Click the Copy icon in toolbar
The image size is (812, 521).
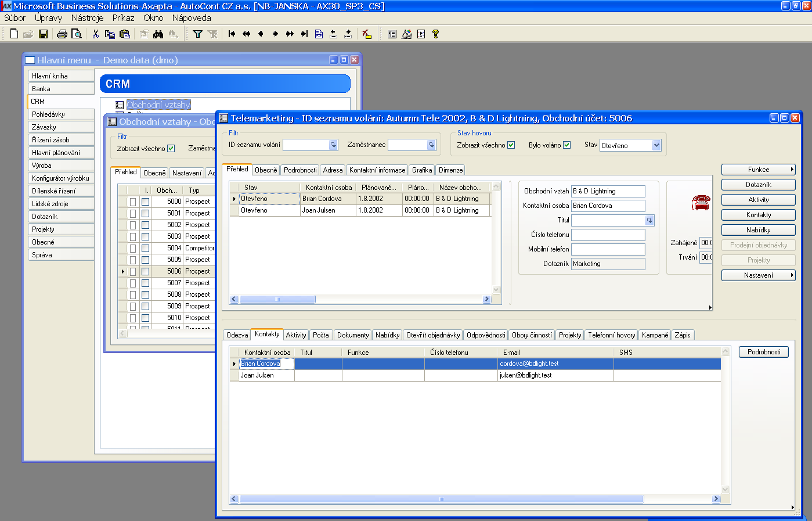click(110, 34)
